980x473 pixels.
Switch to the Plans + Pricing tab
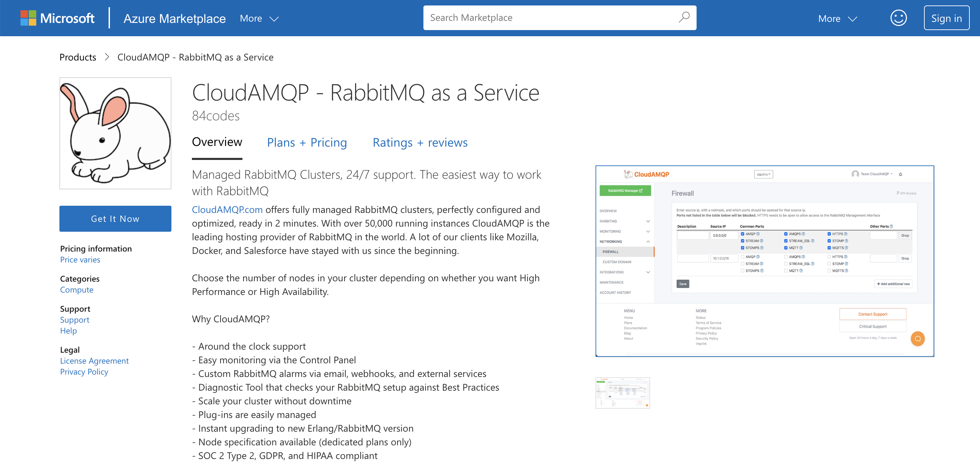pyautogui.click(x=307, y=143)
